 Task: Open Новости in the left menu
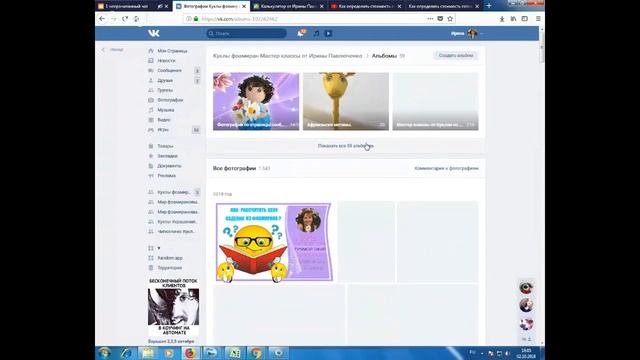166,61
